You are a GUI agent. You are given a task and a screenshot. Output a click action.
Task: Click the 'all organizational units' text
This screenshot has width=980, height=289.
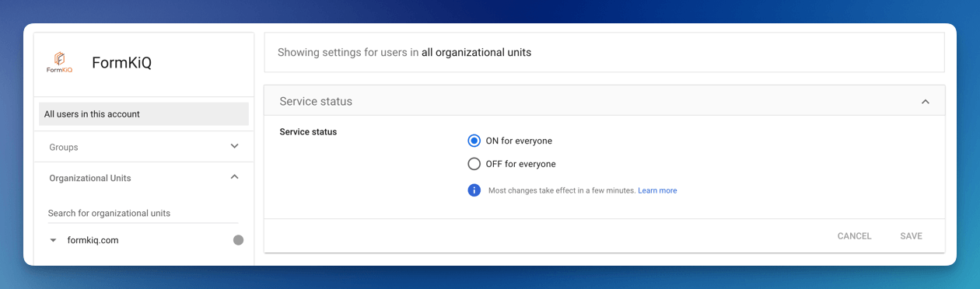[x=476, y=53]
